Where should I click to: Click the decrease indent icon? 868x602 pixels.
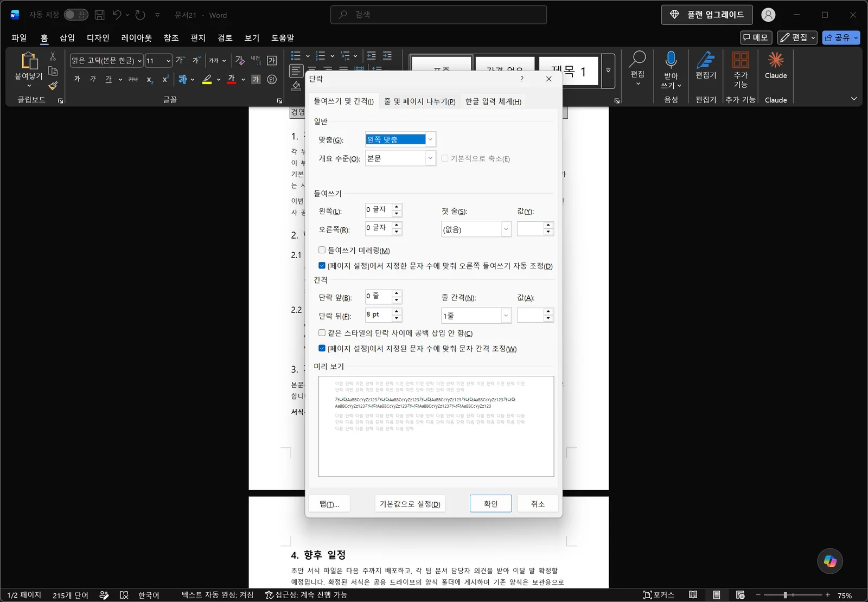click(x=372, y=55)
